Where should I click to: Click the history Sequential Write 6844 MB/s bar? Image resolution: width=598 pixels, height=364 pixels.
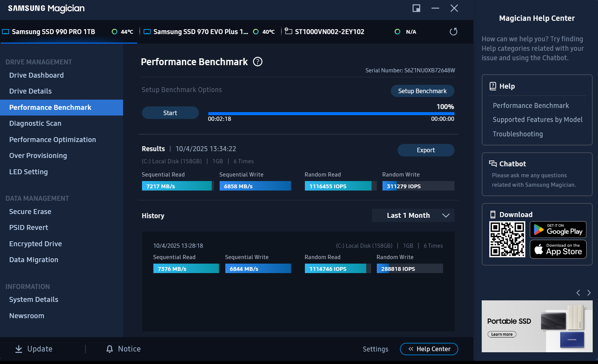click(x=258, y=269)
